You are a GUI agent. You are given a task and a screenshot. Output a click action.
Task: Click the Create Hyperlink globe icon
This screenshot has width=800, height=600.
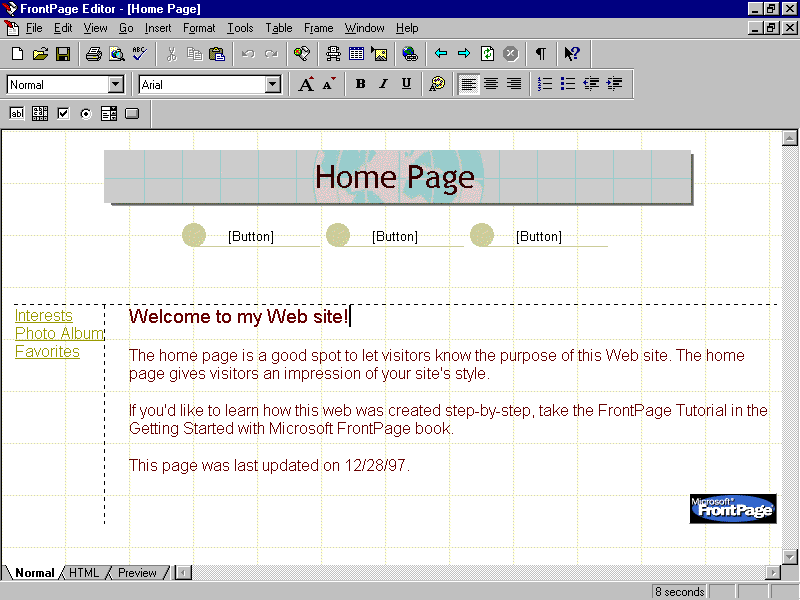[410, 54]
